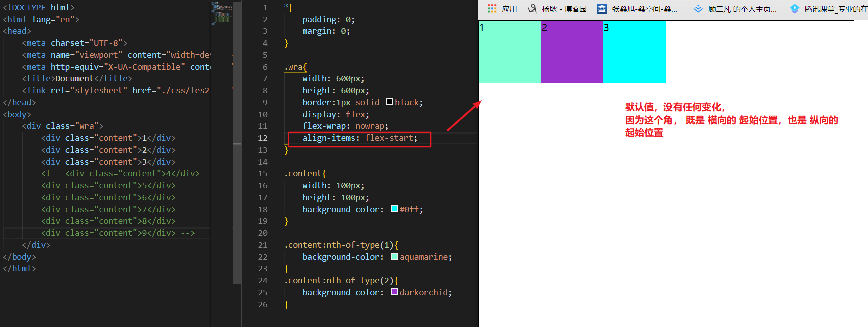Open the 腾讯课堂 bookmark
Viewport: 868px width, 327px height.
click(x=828, y=9)
